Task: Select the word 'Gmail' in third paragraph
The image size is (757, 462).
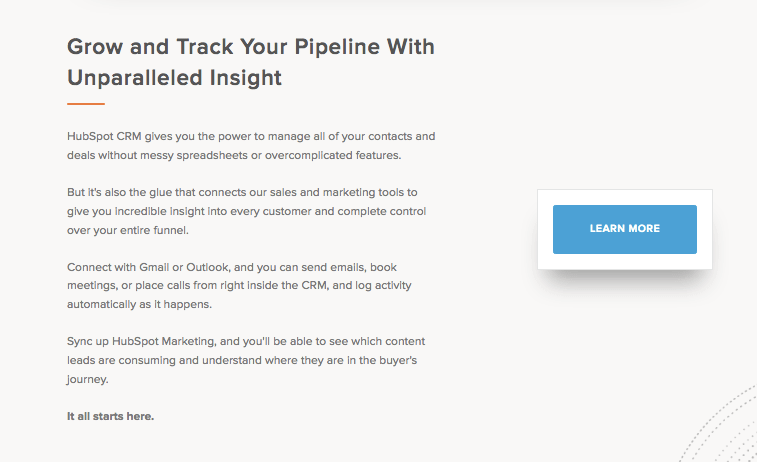Action: (x=154, y=267)
